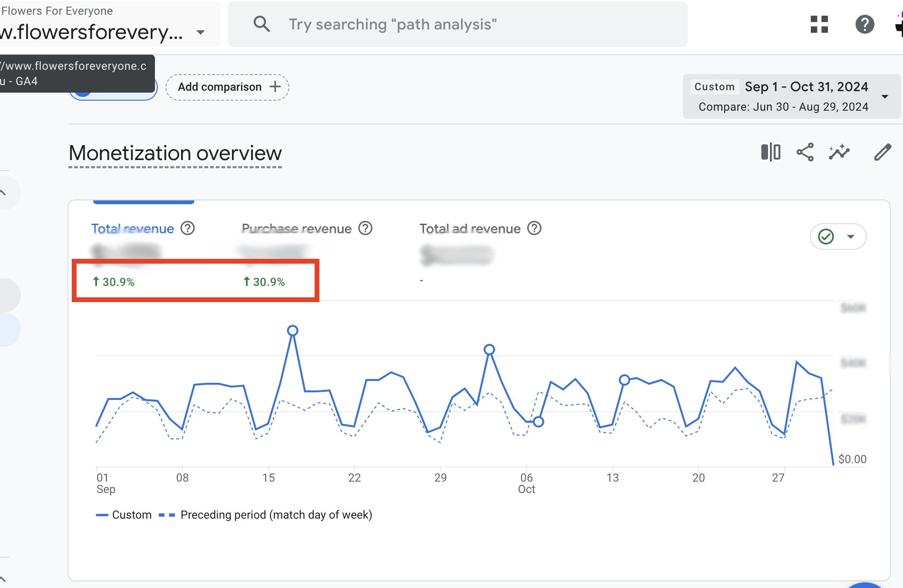Viewport: 903px width, 588px height.
Task: Switch to the Purchase revenue tab
Action: point(297,229)
